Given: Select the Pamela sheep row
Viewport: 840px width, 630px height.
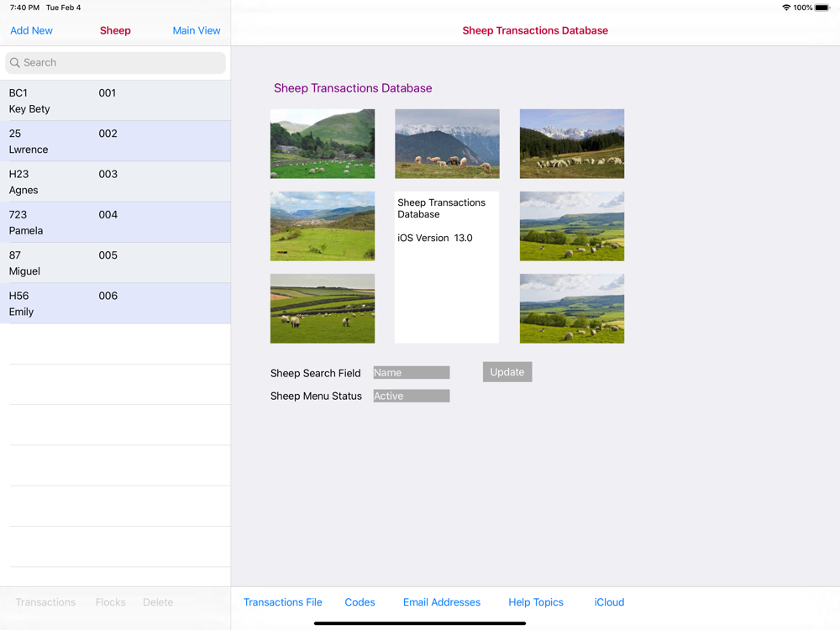Looking at the screenshot, I should coord(115,223).
